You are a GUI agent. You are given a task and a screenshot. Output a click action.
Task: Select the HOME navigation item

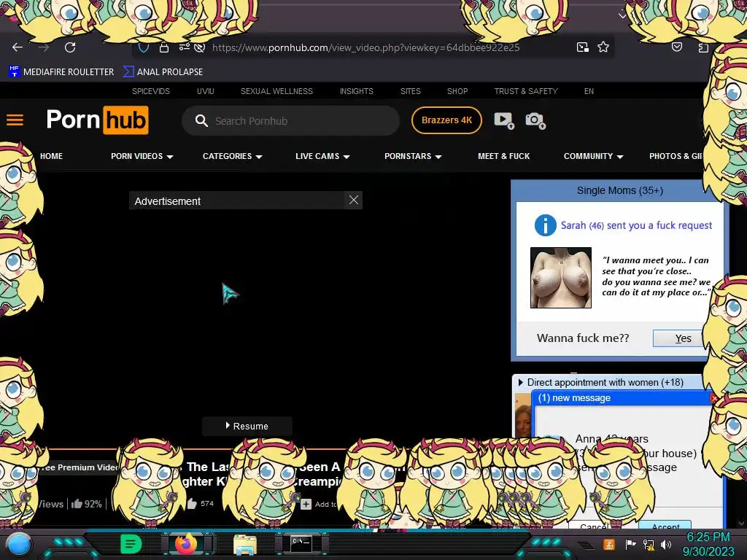(x=52, y=156)
